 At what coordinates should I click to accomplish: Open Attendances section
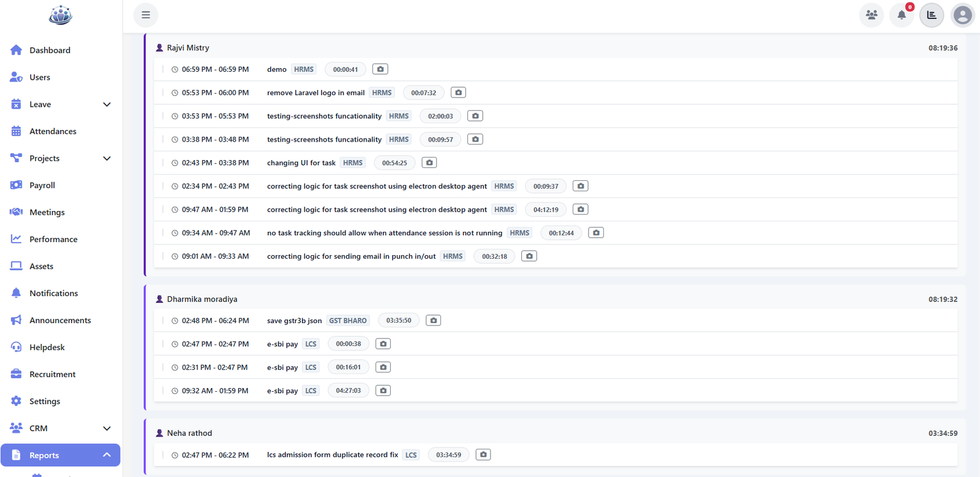pos(61,131)
